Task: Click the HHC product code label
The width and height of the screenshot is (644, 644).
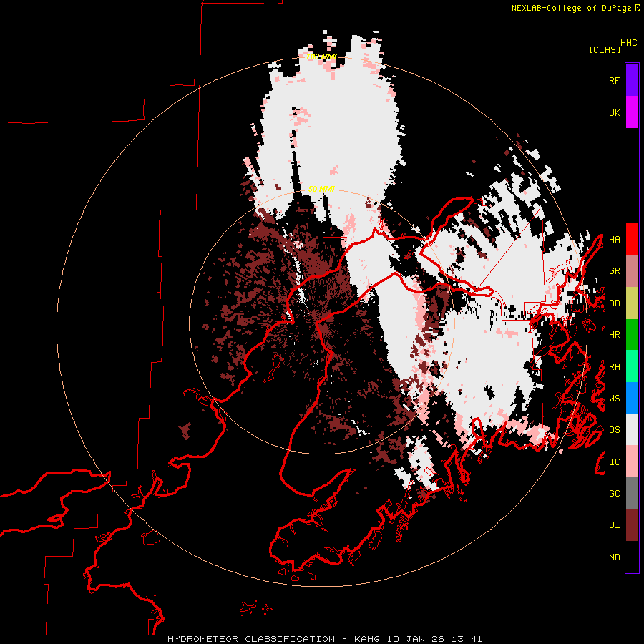Action: pyautogui.click(x=628, y=43)
